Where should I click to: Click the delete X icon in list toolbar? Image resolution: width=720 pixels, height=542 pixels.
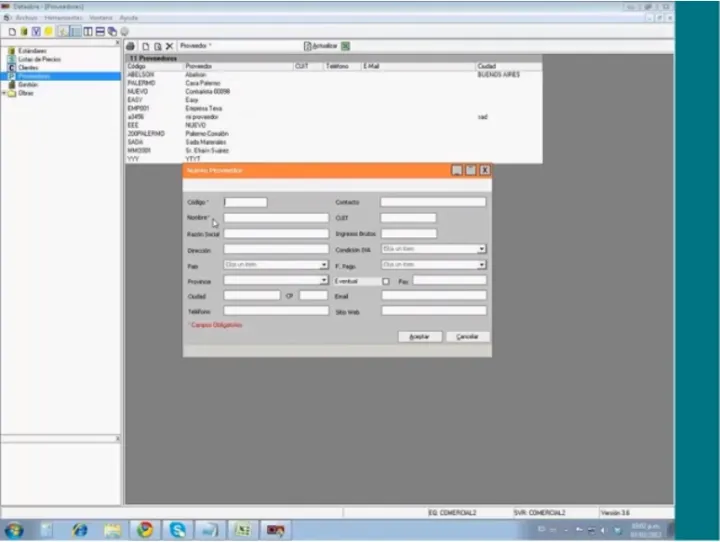[169, 46]
